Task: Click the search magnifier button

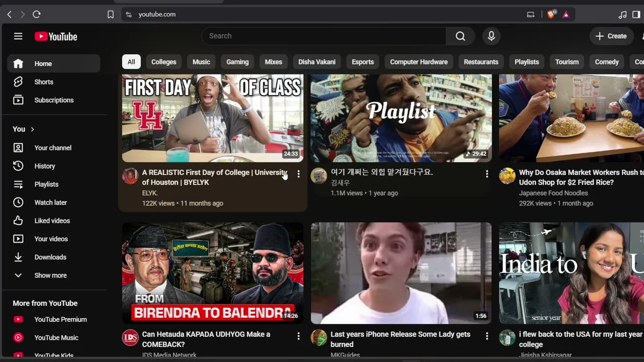Action: point(460,36)
